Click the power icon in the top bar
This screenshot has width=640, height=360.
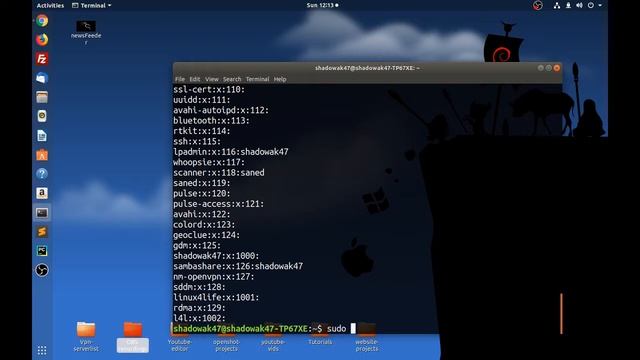[591, 5]
